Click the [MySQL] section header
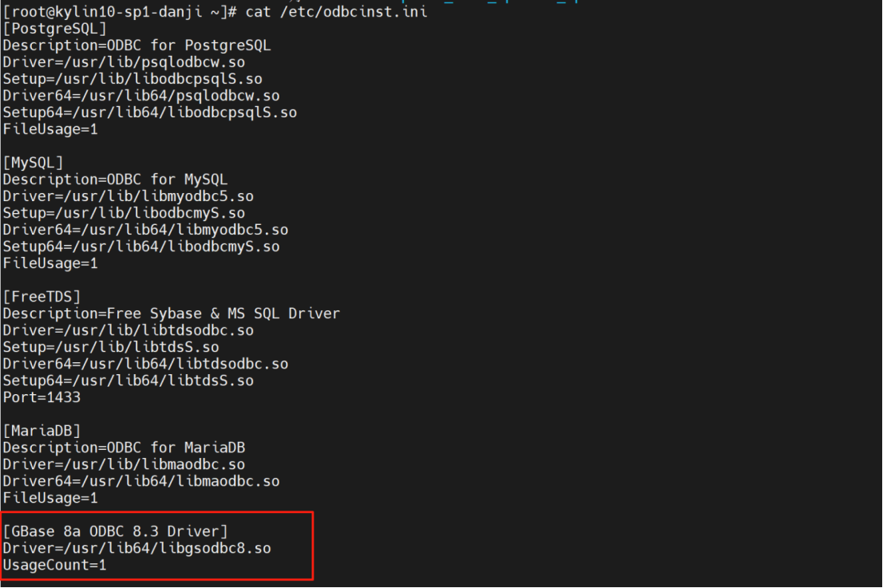 (x=33, y=163)
